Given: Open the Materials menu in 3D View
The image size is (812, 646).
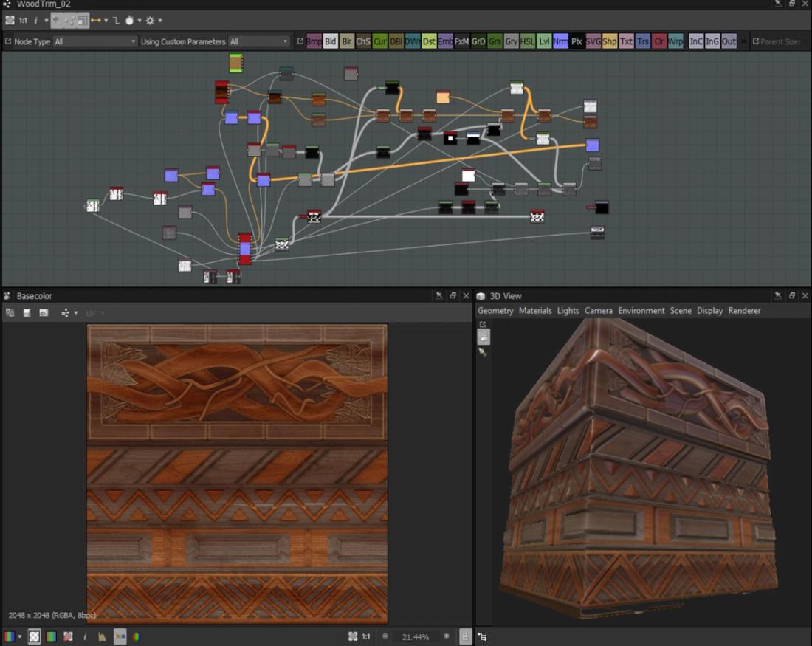Looking at the screenshot, I should click(x=535, y=311).
